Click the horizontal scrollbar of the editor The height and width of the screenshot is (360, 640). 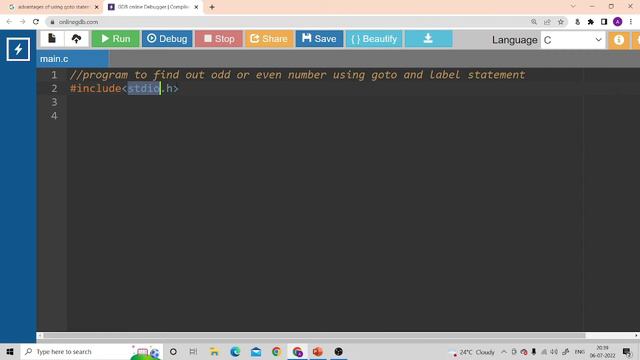click(x=314, y=336)
